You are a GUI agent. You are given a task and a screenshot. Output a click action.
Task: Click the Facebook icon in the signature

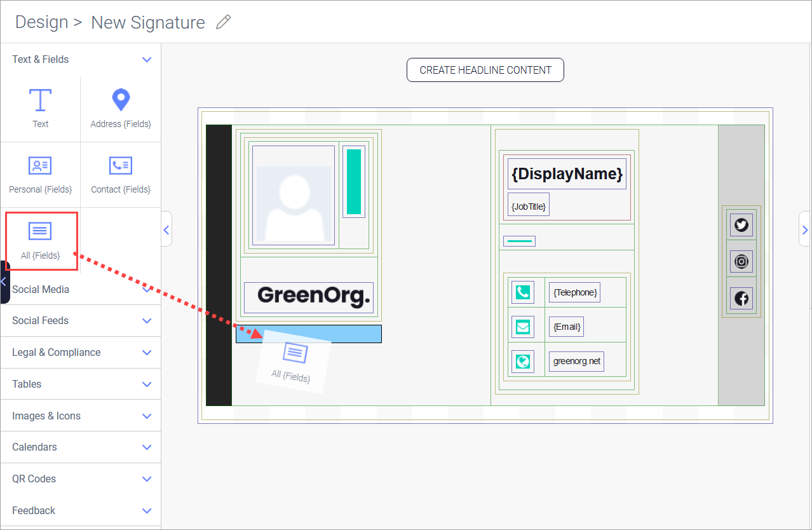click(x=741, y=298)
